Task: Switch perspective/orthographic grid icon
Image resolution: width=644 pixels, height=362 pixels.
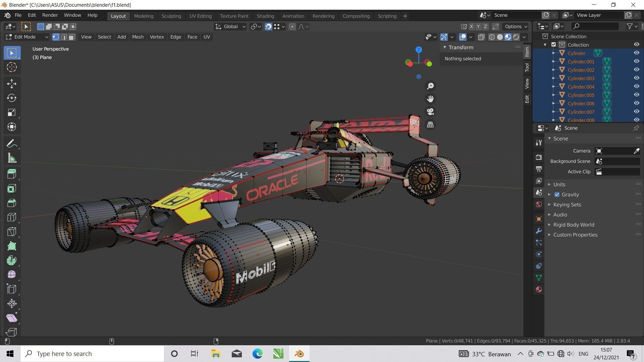Action: (430, 124)
